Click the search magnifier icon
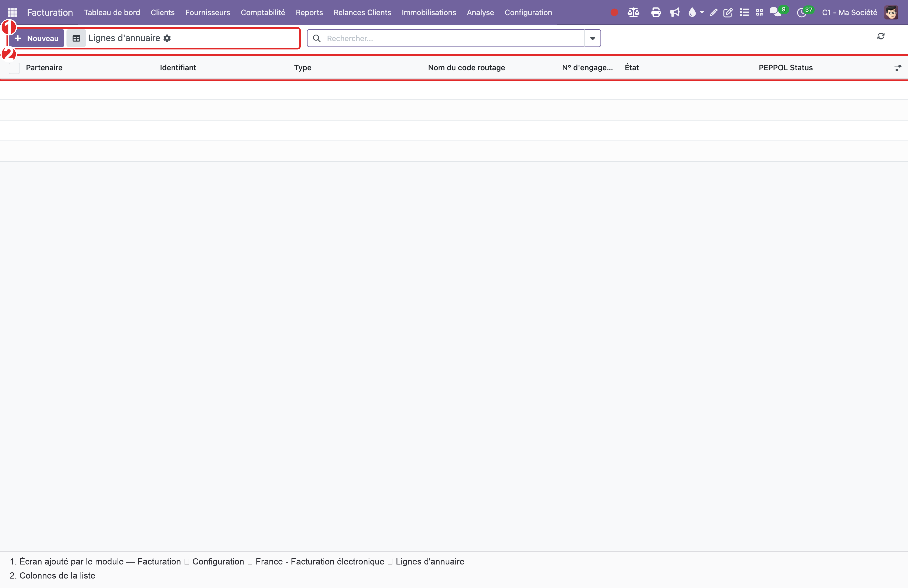Image resolution: width=908 pixels, height=588 pixels. (x=316, y=38)
